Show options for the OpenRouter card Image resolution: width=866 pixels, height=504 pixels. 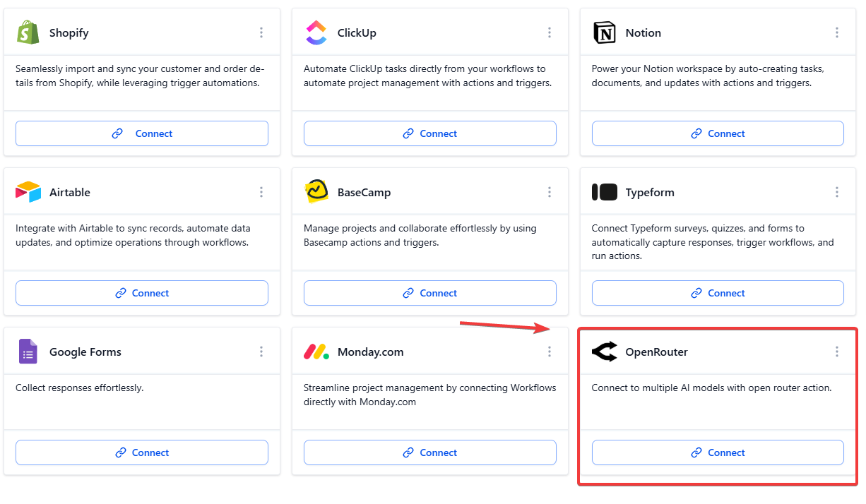(x=837, y=352)
